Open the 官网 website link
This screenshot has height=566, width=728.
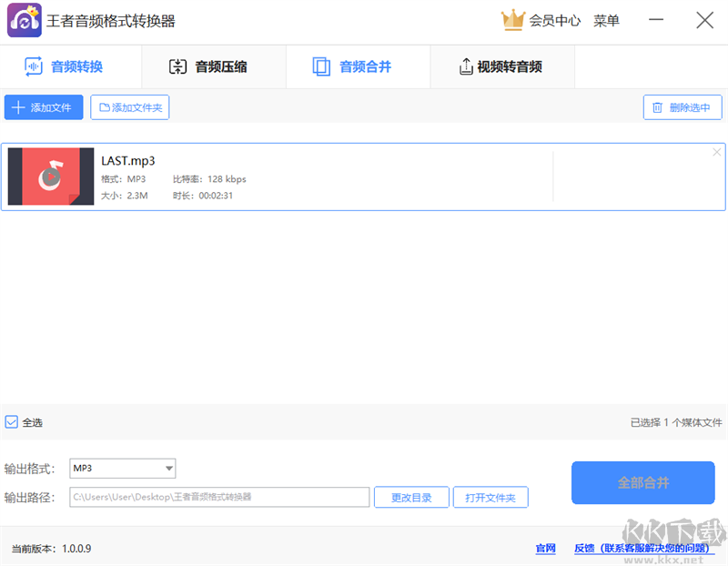545,549
